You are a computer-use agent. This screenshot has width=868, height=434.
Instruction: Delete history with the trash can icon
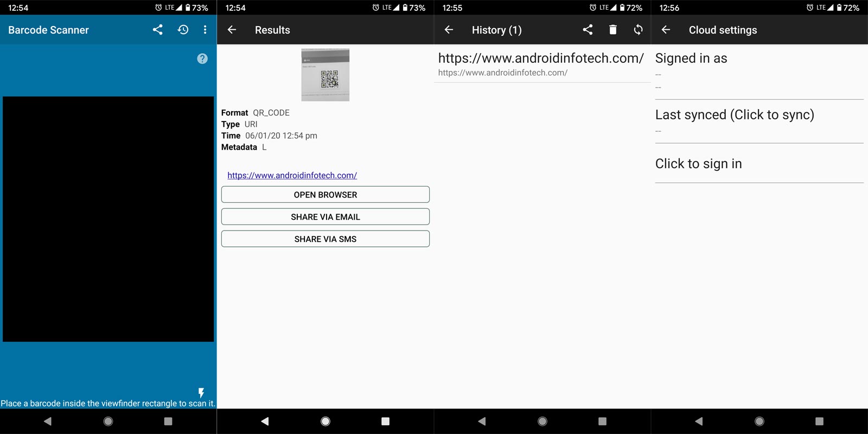tap(613, 30)
